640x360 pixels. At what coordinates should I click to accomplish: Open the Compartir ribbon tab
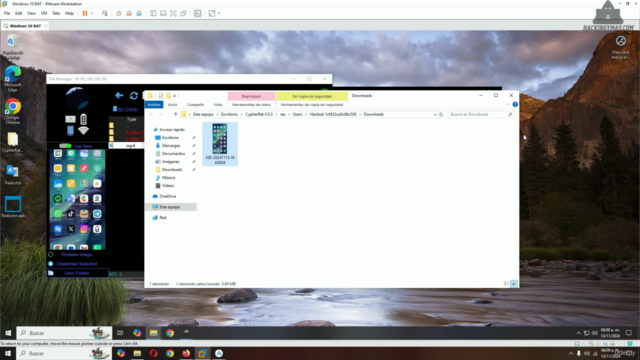(x=195, y=105)
